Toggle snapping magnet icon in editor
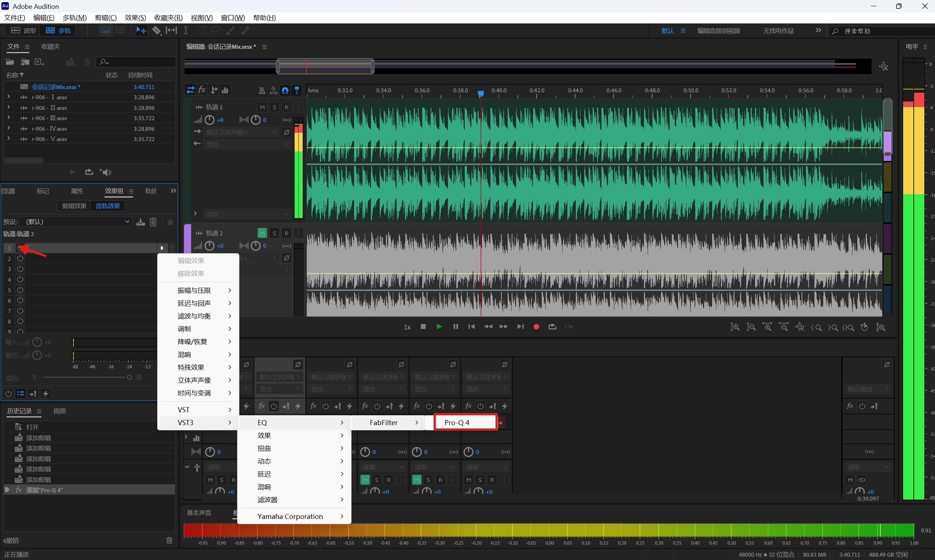 click(x=285, y=90)
